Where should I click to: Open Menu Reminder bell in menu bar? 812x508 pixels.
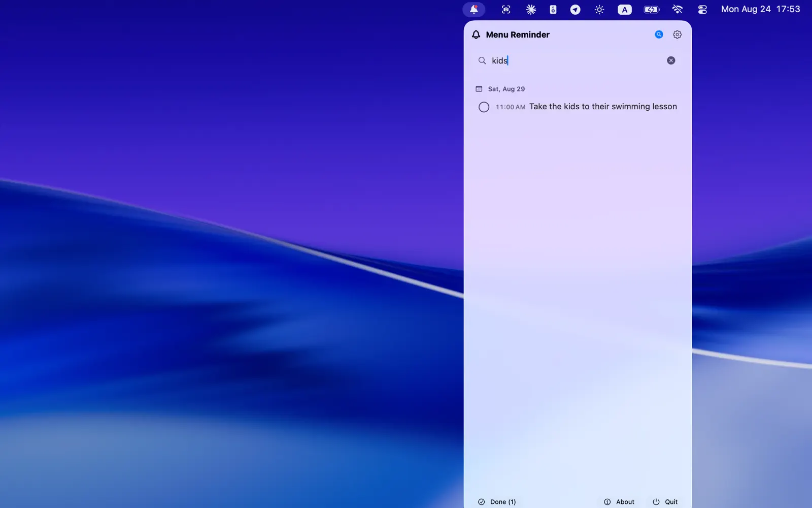click(473, 9)
